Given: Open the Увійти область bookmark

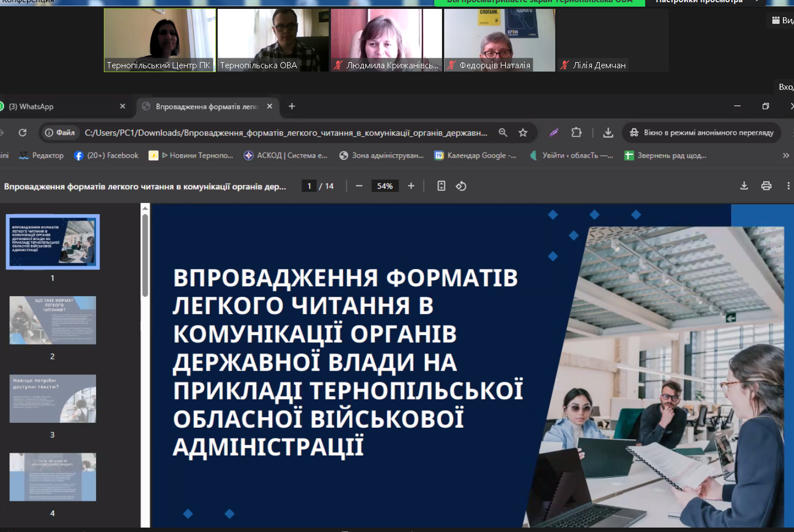Looking at the screenshot, I should [x=571, y=155].
